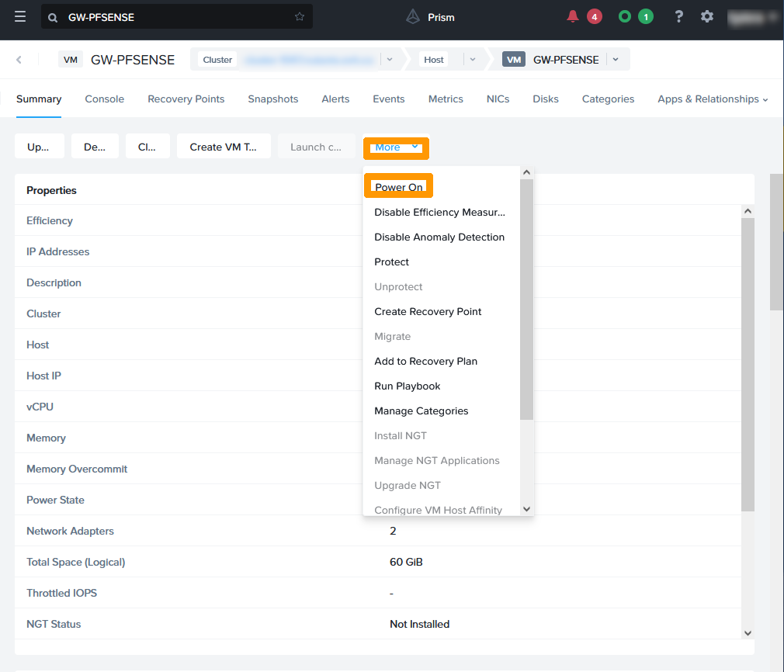Viewport: 784px width, 672px height.
Task: Click the back arrow next to the VM name
Action: 19,59
